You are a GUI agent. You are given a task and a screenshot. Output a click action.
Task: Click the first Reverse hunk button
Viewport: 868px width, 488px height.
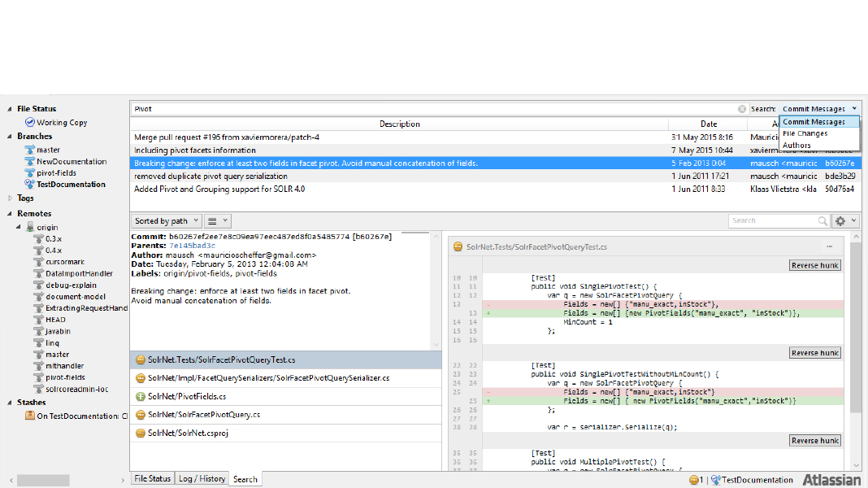pyautogui.click(x=815, y=265)
